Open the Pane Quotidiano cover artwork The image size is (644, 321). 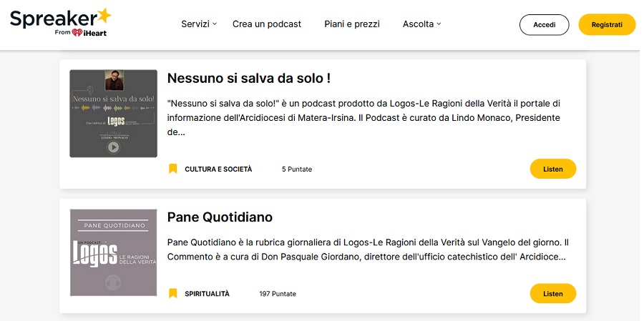point(113,252)
